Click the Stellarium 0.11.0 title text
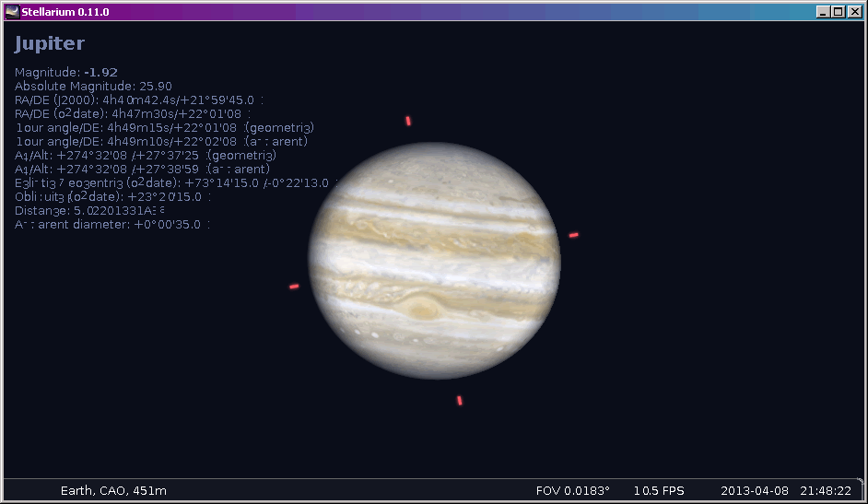The height and width of the screenshot is (504, 868). pyautogui.click(x=65, y=12)
